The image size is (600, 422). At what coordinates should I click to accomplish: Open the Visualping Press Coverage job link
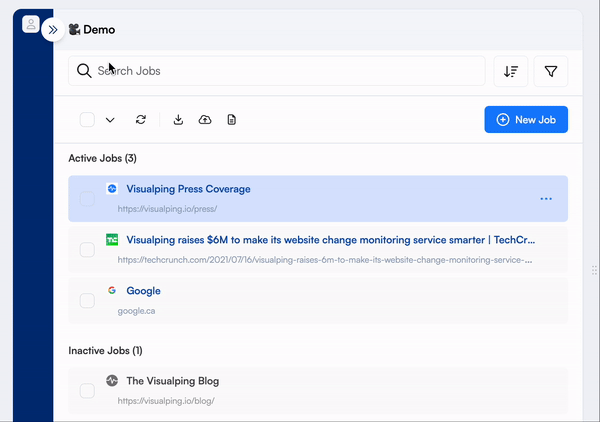188,189
